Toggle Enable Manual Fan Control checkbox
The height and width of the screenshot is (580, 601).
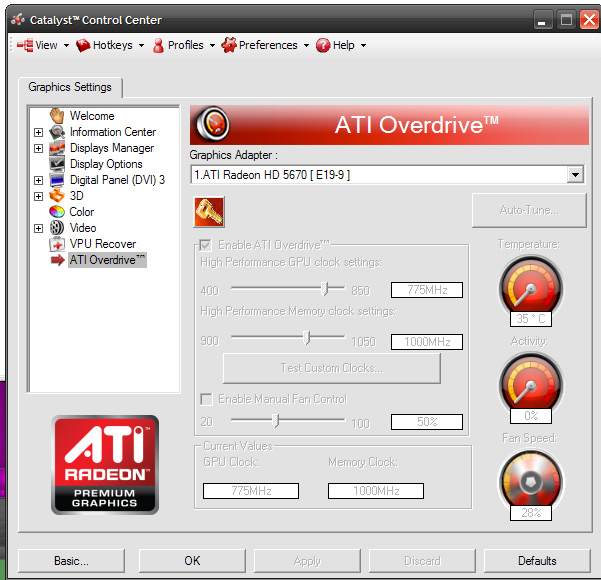pyautogui.click(x=206, y=399)
